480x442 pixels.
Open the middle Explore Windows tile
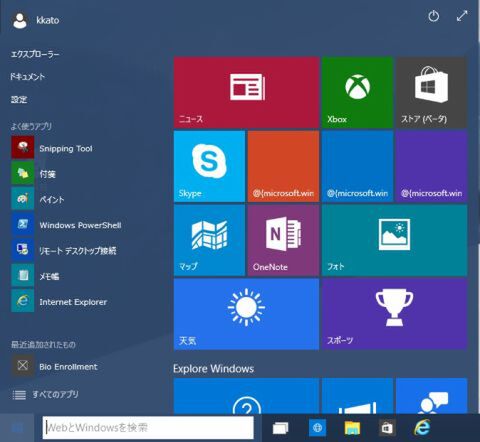point(357,396)
